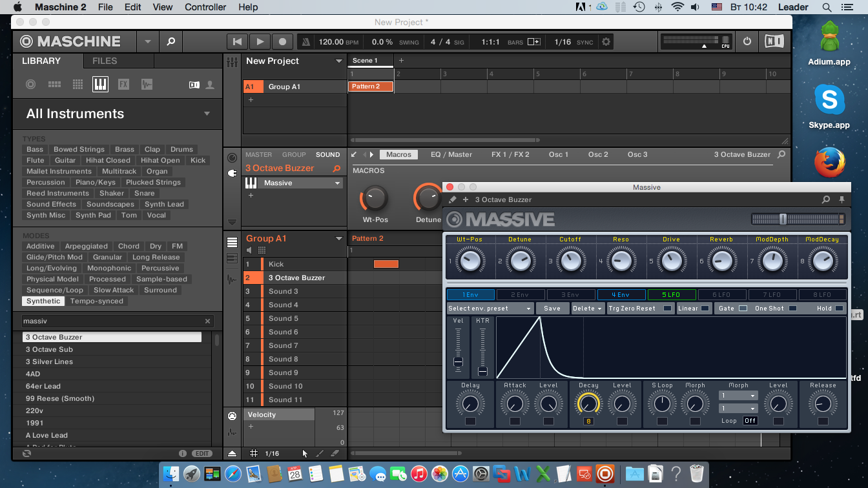Image resolution: width=868 pixels, height=488 pixels.
Task: Select the Projects type icon in Library
Action: point(30,85)
